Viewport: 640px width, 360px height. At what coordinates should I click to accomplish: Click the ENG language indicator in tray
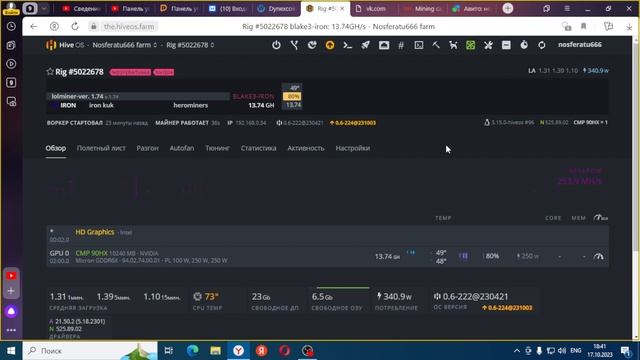coord(576,351)
